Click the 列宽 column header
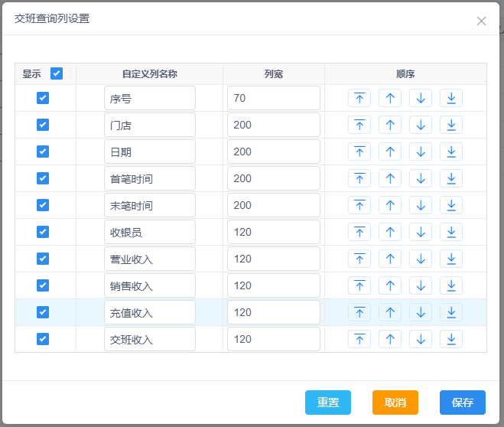The image size is (504, 427). (x=274, y=74)
